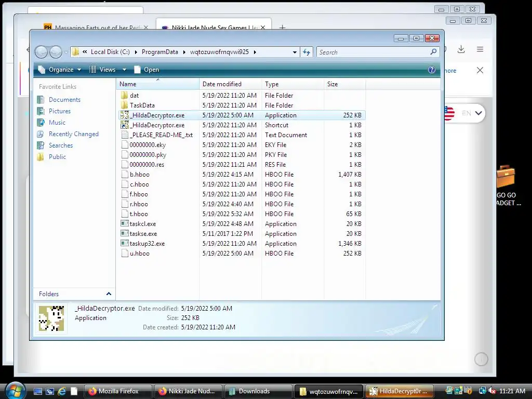The image size is (532, 399).
Task: Switch to the wqtozuwofrnqv... taskbar button
Action: [x=329, y=391]
